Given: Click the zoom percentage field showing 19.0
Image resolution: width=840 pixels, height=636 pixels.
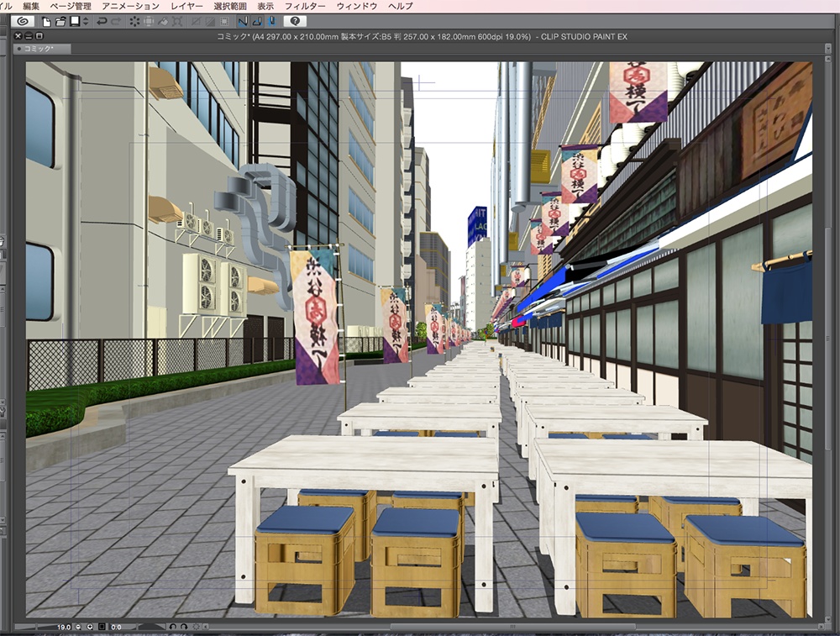Looking at the screenshot, I should click(x=64, y=626).
